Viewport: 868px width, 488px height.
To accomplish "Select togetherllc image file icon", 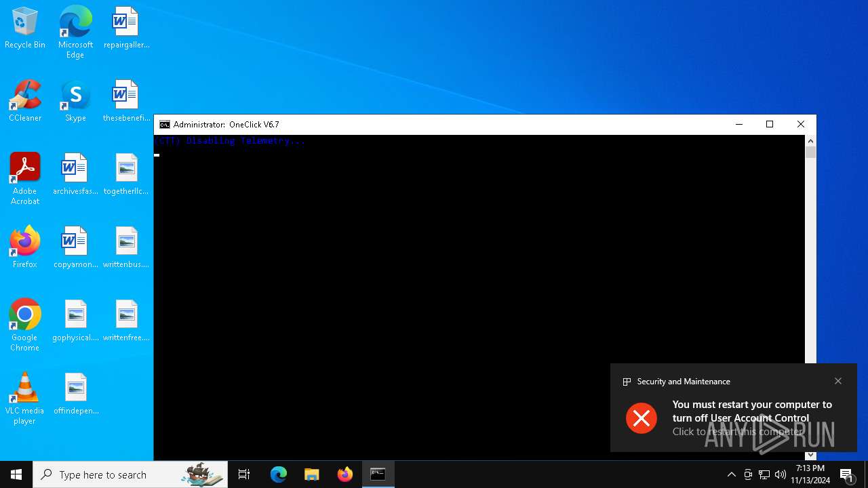I will 126,175.
